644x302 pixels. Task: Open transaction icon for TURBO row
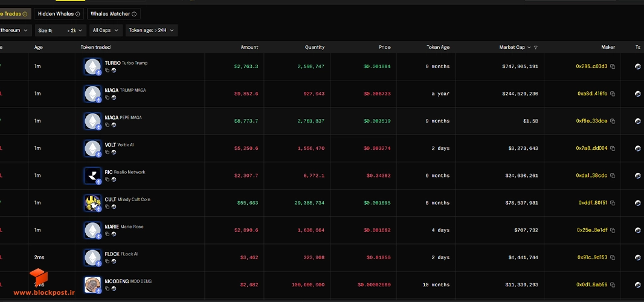638,66
